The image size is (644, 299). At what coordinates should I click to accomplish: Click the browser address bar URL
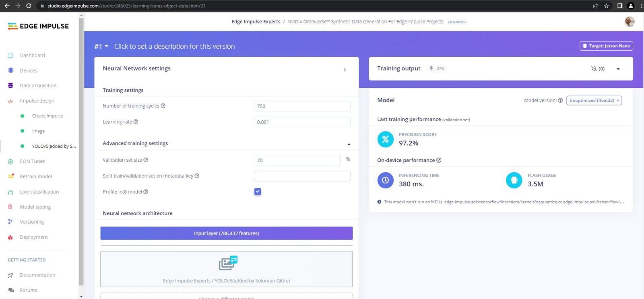126,6
